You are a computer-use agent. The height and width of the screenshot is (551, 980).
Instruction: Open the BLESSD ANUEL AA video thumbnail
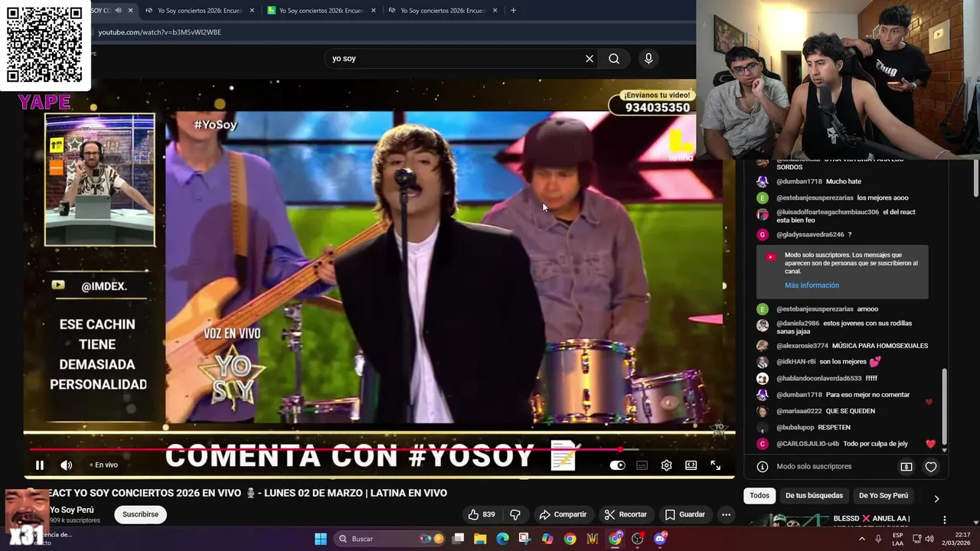[787, 521]
